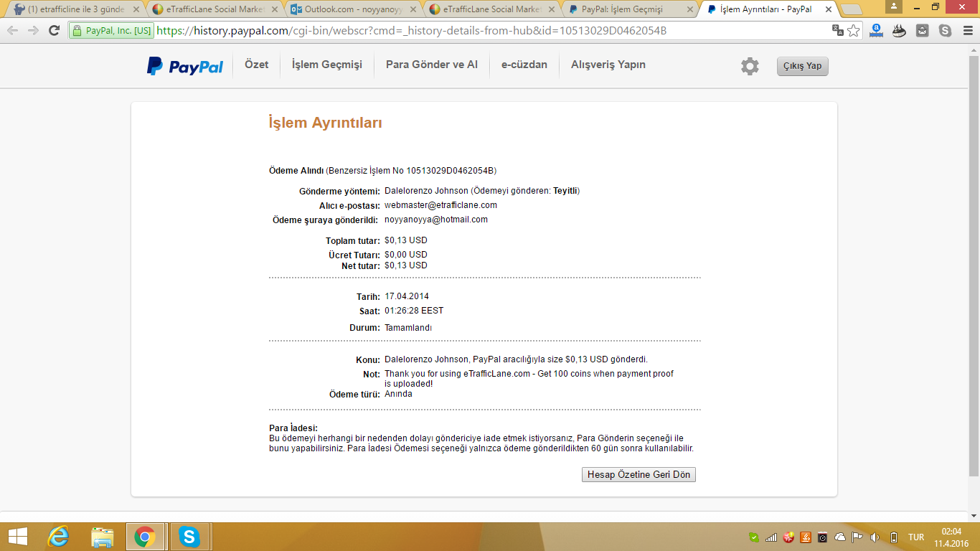The height and width of the screenshot is (551, 980).
Task: Click the Chrome user profile icon
Action: tap(894, 6)
